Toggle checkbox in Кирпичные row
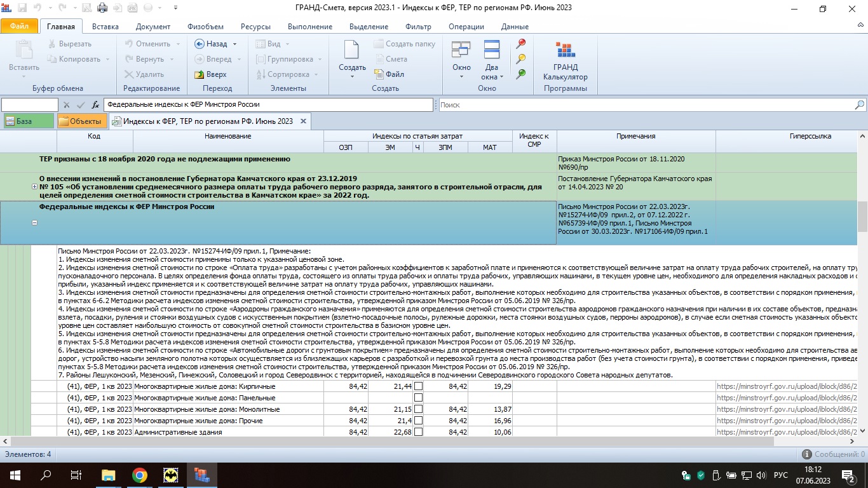The image size is (868, 488). (x=418, y=386)
